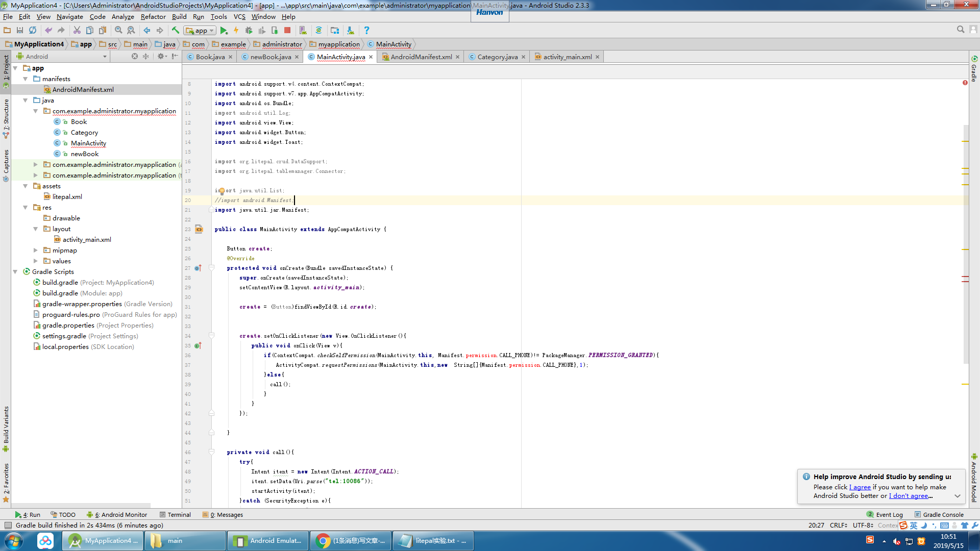
Task: Run app with Instant Run lightning icon
Action: [x=236, y=30]
